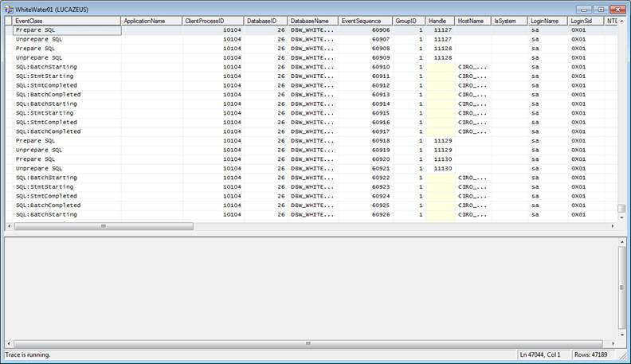Select the Prepare SQL row with sequence 60918

tap(311, 141)
